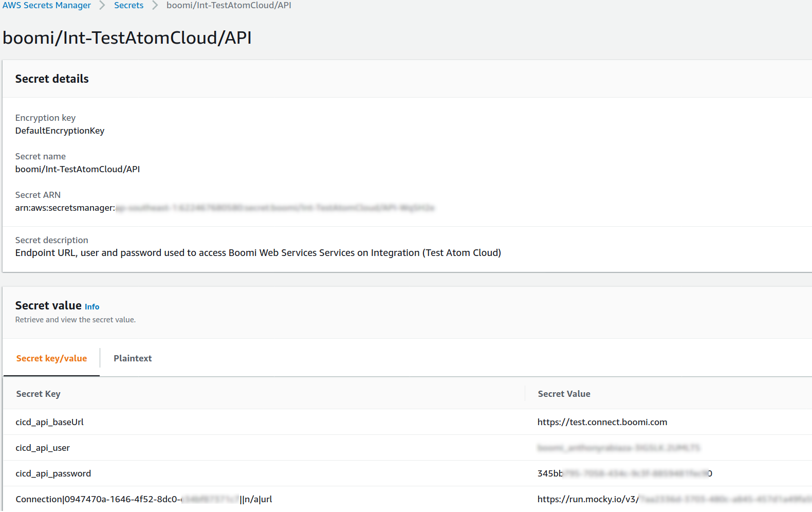Click the cicd_api_user key cell
This screenshot has height=512, width=812.
coord(43,448)
